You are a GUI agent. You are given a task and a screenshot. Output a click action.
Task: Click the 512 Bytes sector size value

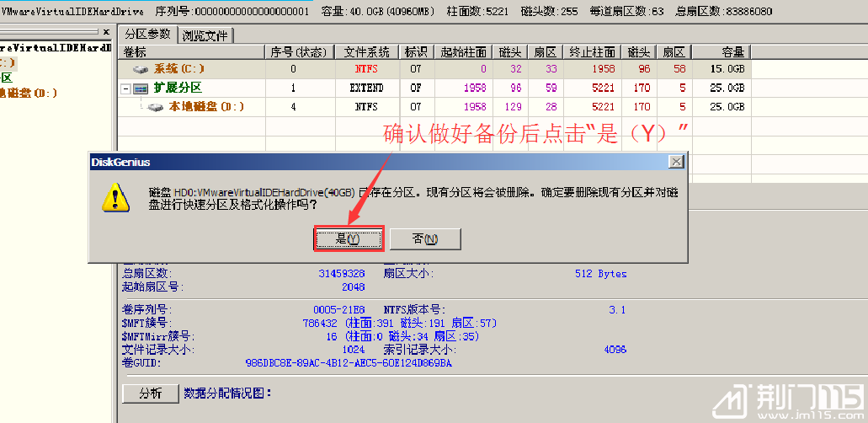(600, 273)
